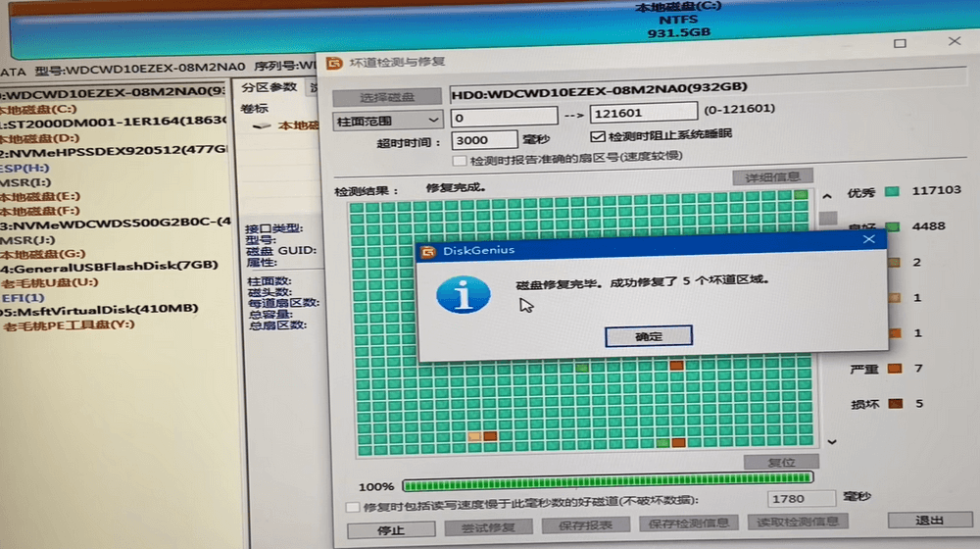Click the drive icon beside 本地磁盘 volume

coord(261,125)
